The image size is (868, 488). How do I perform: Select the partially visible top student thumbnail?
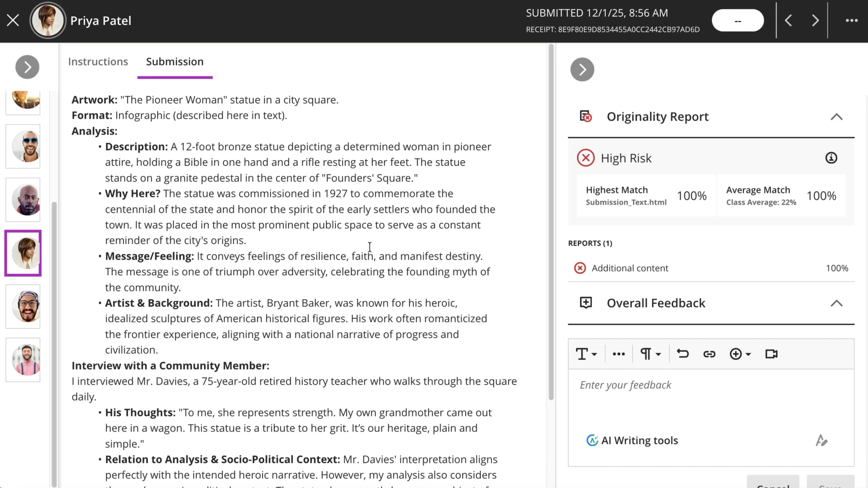click(23, 102)
